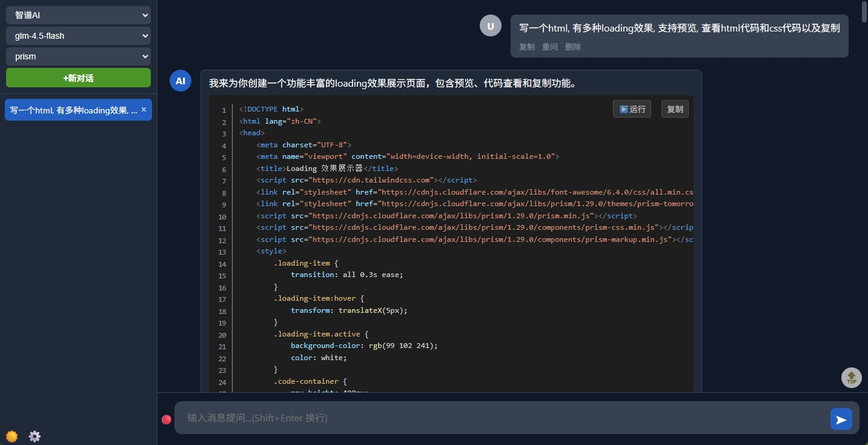Click the '<!DOCTYPE html>' code line

point(271,109)
